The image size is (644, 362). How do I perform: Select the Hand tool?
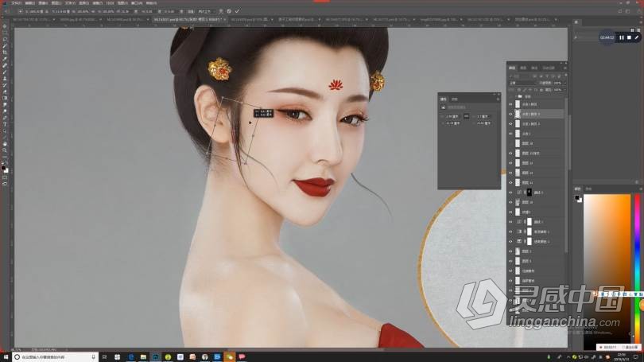pyautogui.click(x=5, y=144)
